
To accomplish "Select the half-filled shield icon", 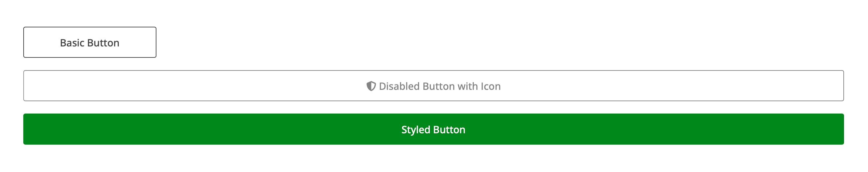I will pos(371,86).
